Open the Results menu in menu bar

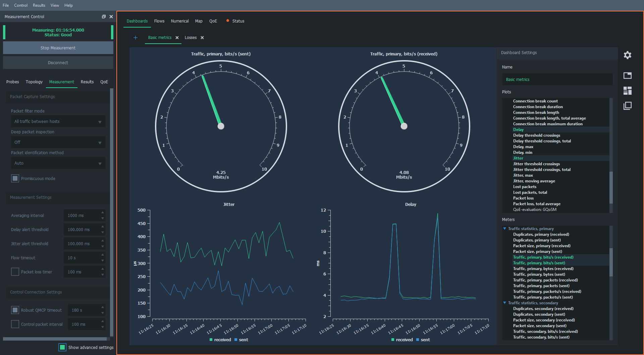[x=39, y=5]
